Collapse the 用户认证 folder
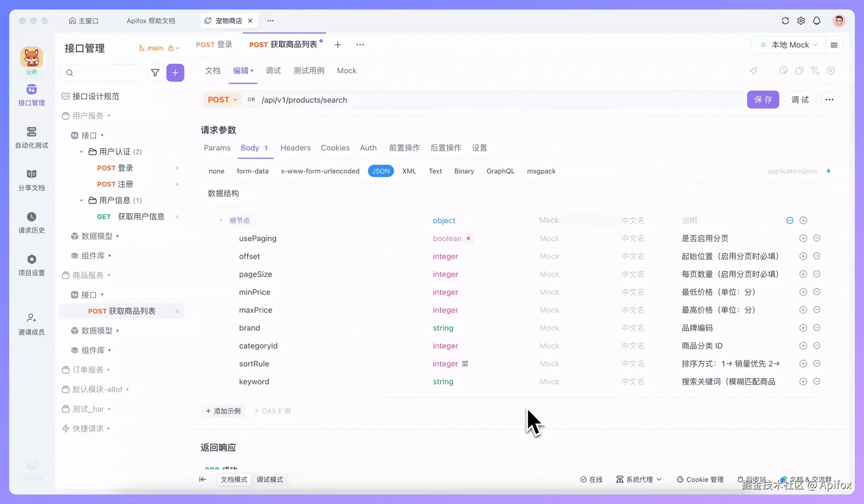 point(81,151)
